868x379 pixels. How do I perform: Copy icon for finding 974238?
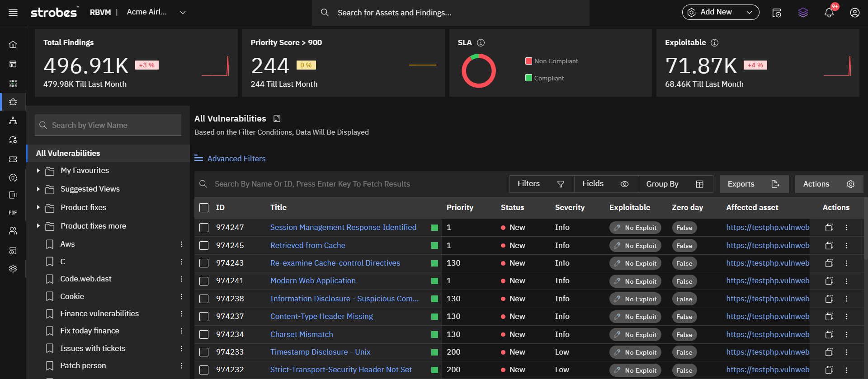[x=829, y=299]
